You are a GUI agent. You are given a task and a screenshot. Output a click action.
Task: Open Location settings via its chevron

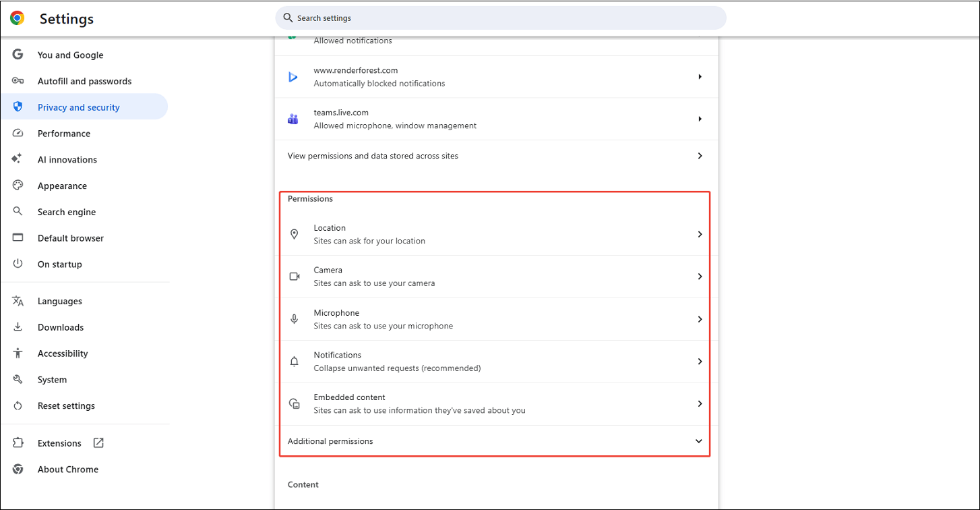[x=700, y=233]
